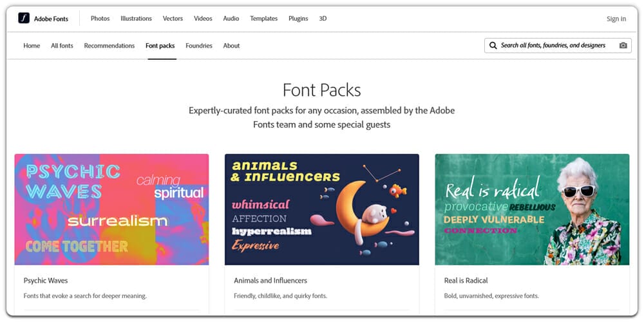Open the Psychic Waves pack thumbnail
The image size is (644, 322).
(111, 209)
